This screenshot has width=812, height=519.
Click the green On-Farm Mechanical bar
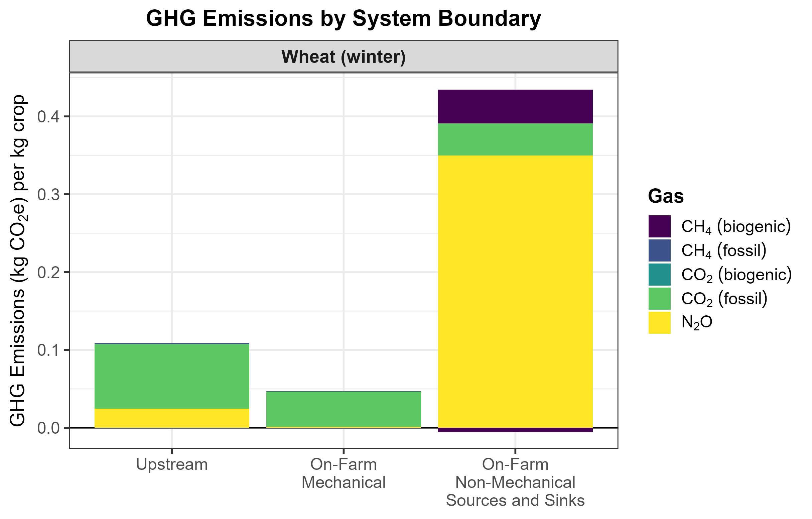tap(343, 409)
